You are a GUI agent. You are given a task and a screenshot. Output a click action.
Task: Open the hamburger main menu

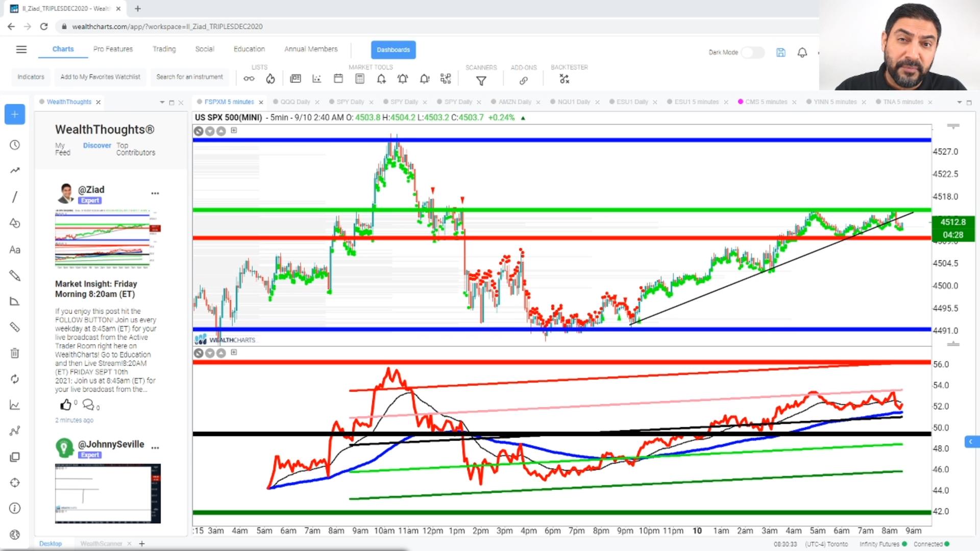coord(21,49)
